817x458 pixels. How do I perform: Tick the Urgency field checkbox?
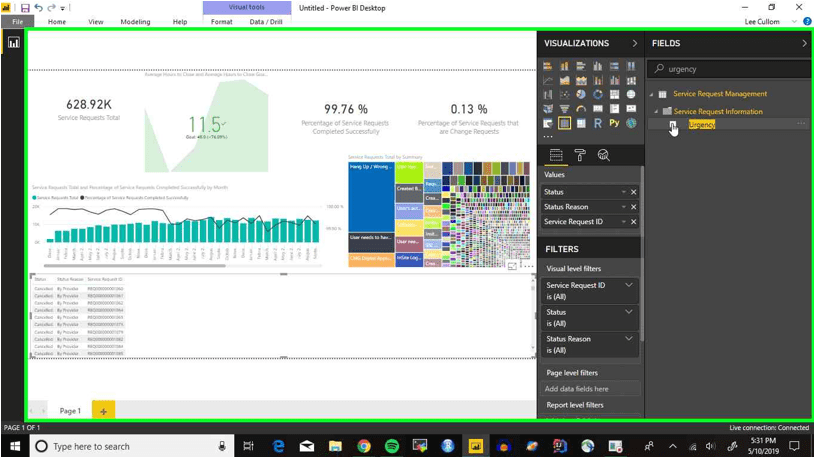point(673,125)
